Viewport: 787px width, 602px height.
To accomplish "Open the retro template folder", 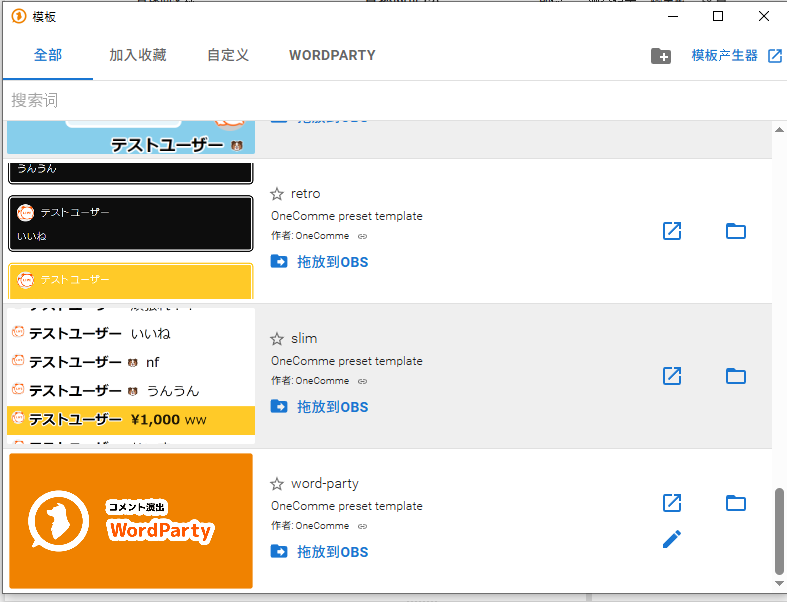I will point(736,231).
